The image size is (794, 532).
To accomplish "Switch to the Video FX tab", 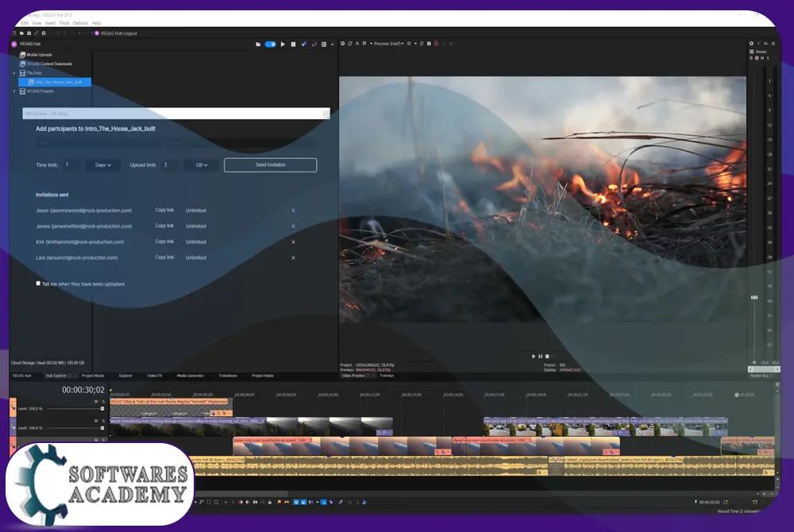I will pyautogui.click(x=155, y=376).
